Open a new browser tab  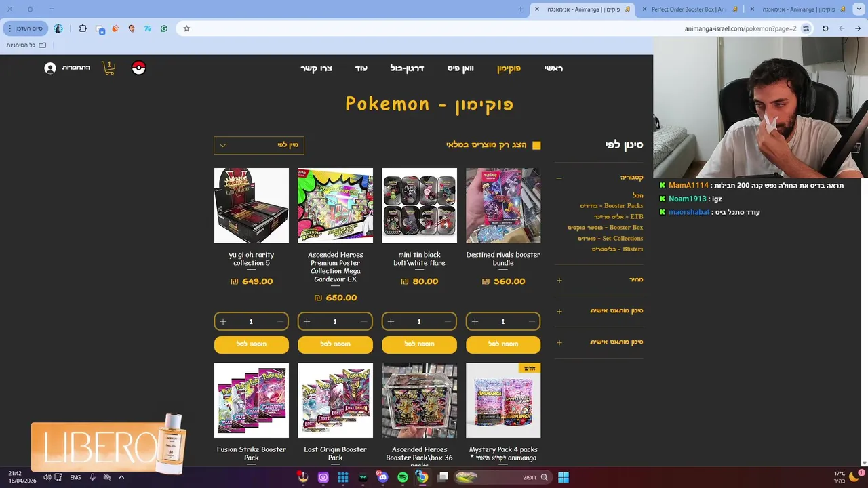[521, 9]
